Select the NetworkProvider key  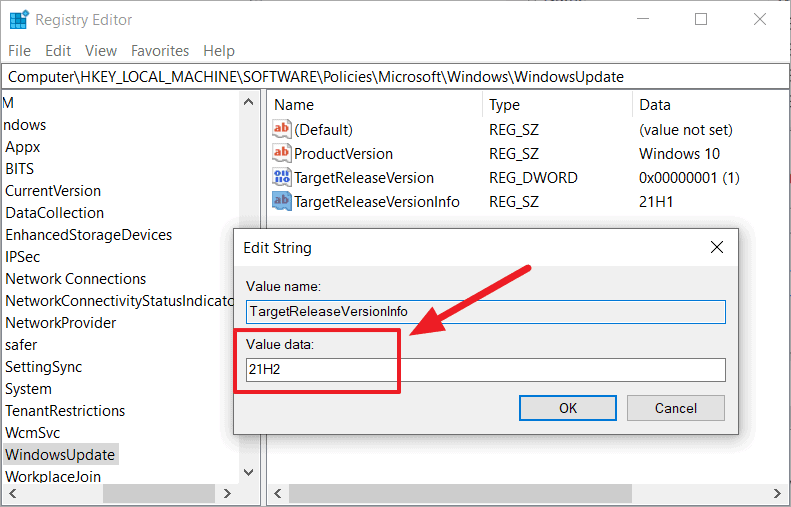click(x=61, y=323)
